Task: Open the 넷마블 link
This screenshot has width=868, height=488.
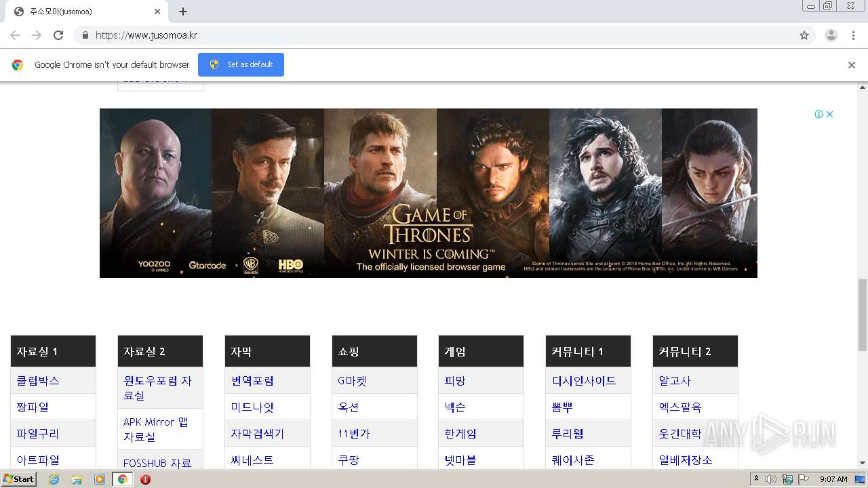Action: (460, 460)
